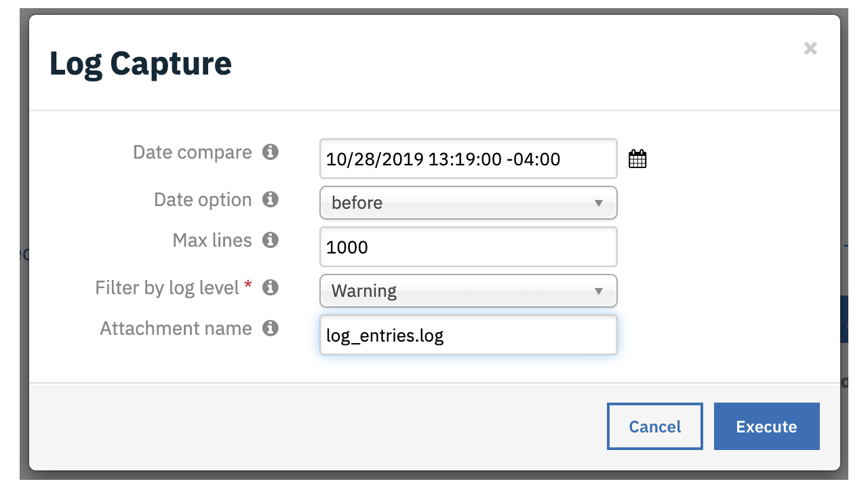Place cursor in the Date compare field
The width and height of the screenshot is (868, 488).
point(468,159)
